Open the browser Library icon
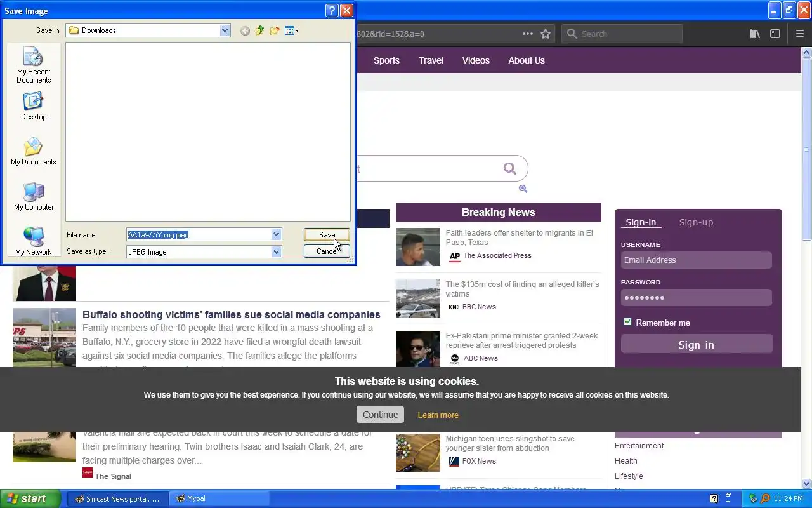812x508 pixels. 755,34
